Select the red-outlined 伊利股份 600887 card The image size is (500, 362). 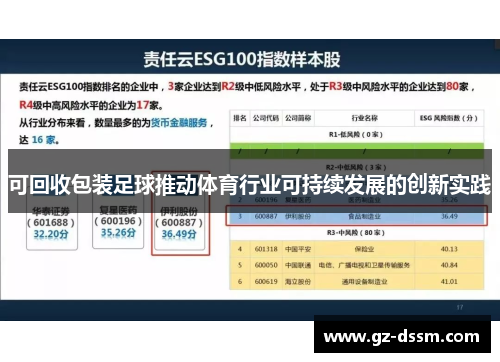(x=180, y=223)
